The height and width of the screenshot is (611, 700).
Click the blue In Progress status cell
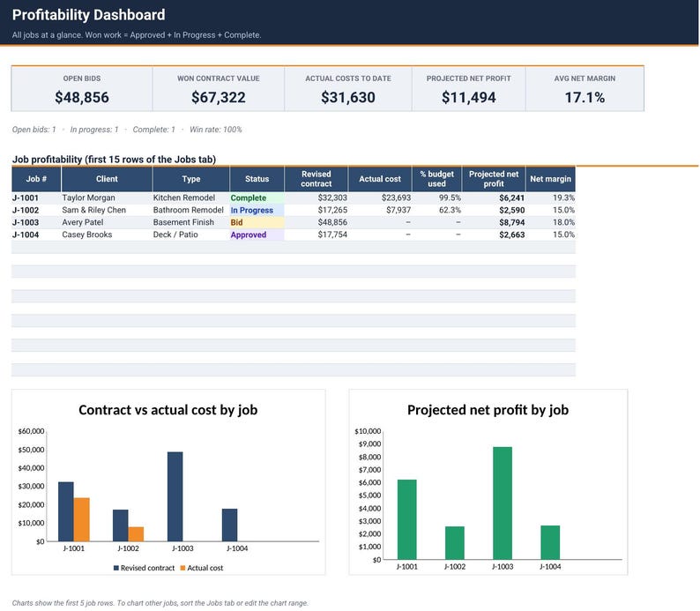257,210
